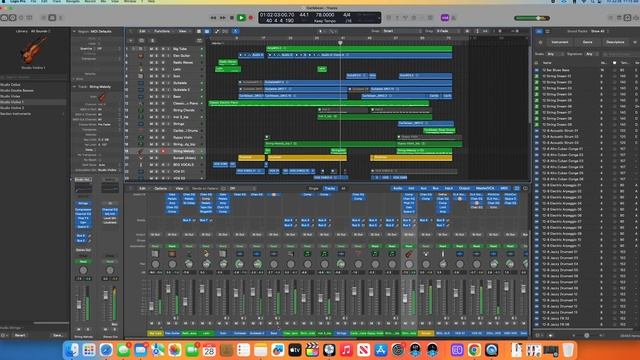Toggle the Output filter button in mixer
The image size is (640, 360).
[464, 188]
